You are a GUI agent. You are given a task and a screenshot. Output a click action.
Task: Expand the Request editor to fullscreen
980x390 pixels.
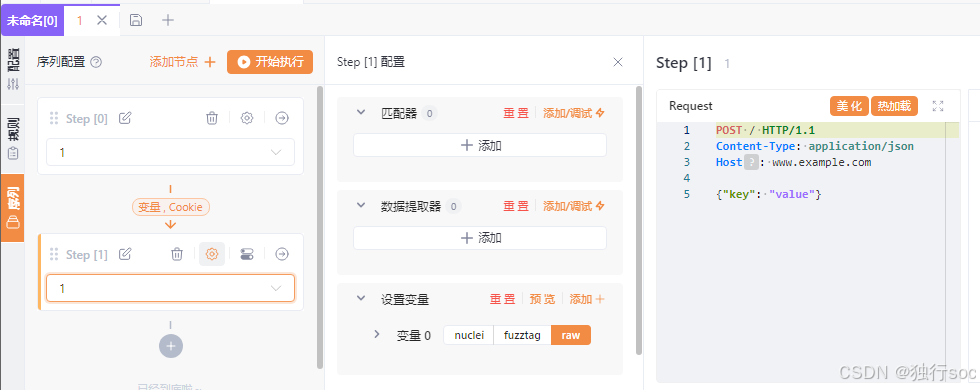click(x=937, y=106)
